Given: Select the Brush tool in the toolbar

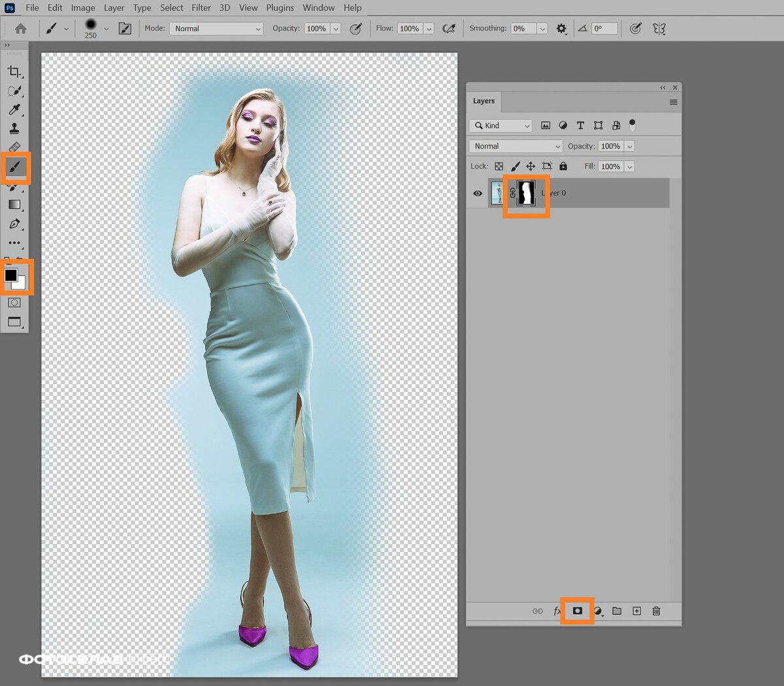Looking at the screenshot, I should 15,167.
